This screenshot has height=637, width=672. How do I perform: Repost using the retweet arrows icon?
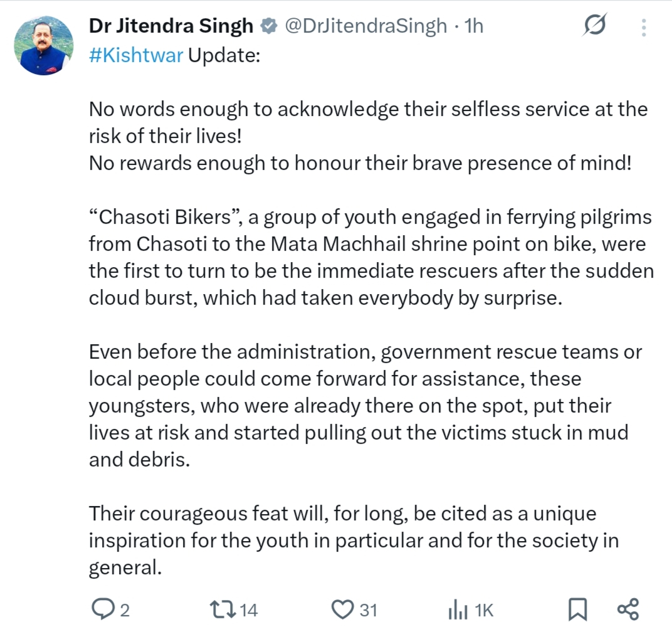[223, 609]
